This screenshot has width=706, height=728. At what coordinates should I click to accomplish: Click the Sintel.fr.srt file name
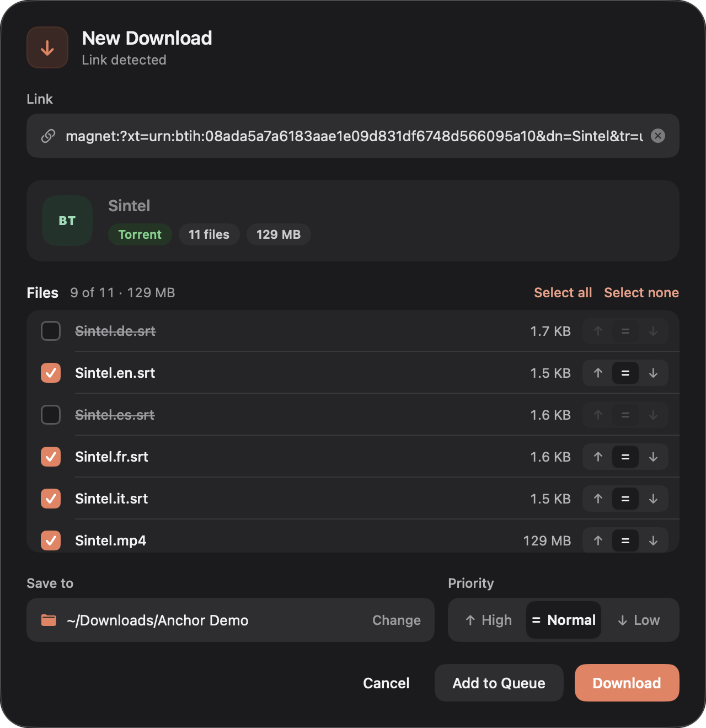coord(112,457)
